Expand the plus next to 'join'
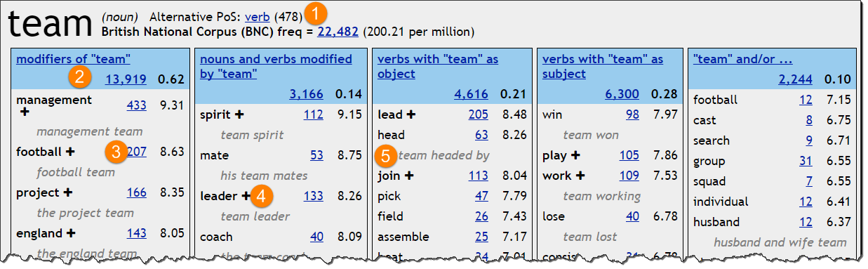The image size is (868, 269). 409,176
